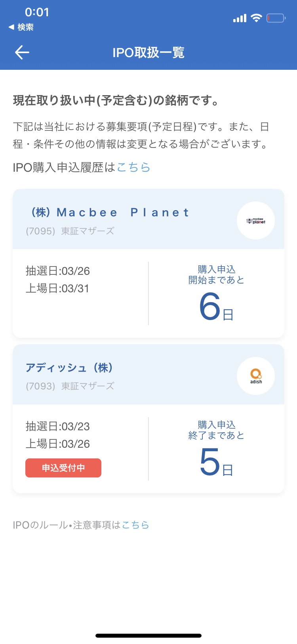Tap the 6日 countdown on Macbee Planet
Image resolution: width=297 pixels, height=644 pixels.
pyautogui.click(x=216, y=307)
